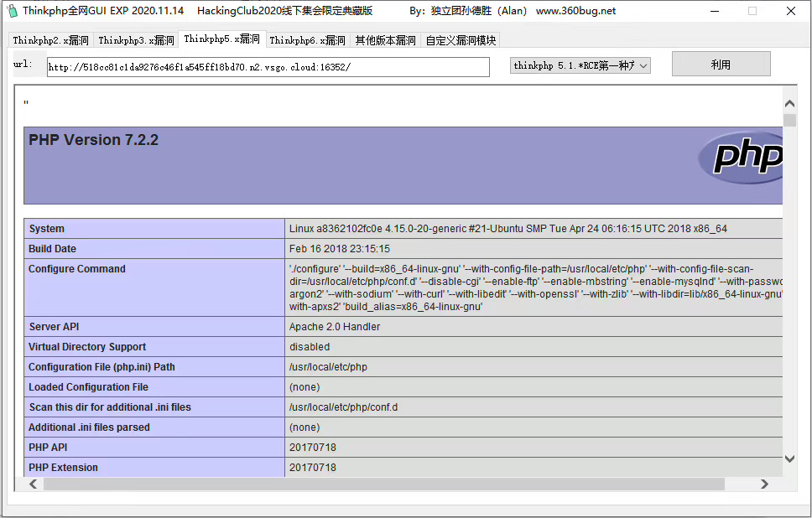
Task: Click the horizontal scrollbar thumb
Action: 383,484
